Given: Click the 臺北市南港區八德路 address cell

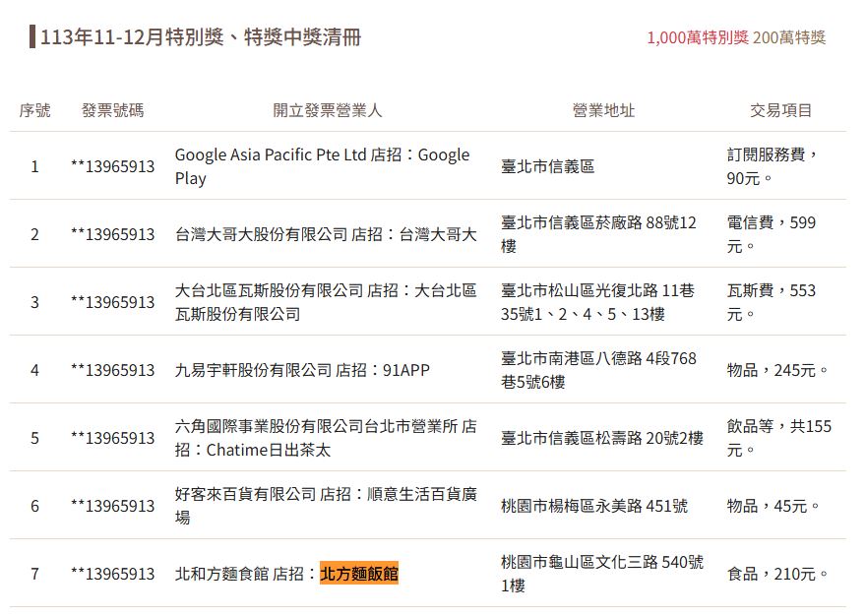Looking at the screenshot, I should [x=598, y=370].
